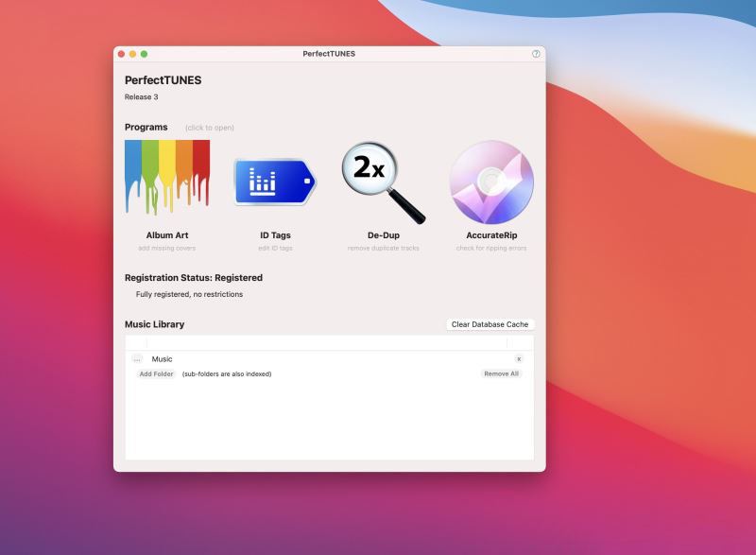The width and height of the screenshot is (756, 555).
Task: Click the AccurateRip label
Action: [x=491, y=235]
